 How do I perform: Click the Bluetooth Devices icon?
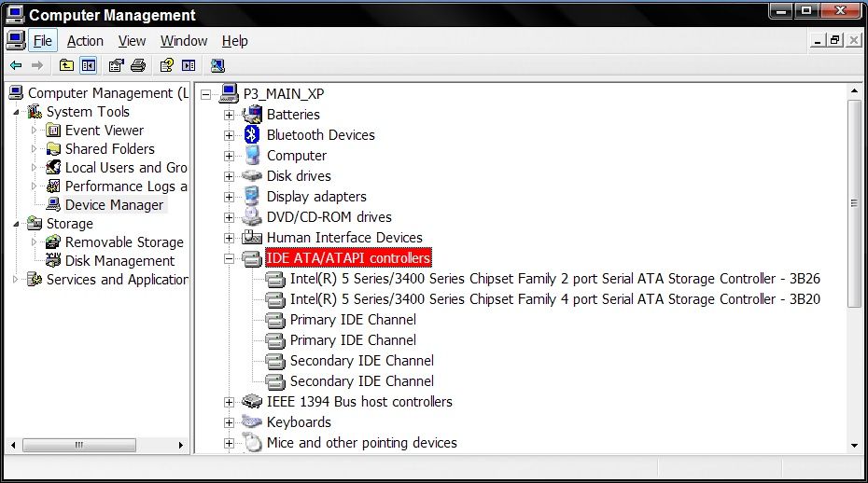click(252, 135)
